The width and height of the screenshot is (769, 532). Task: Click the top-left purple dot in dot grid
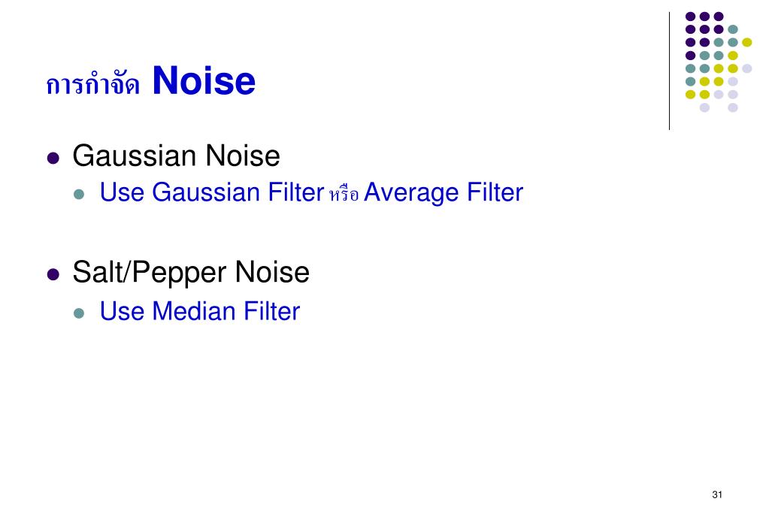coord(691,17)
